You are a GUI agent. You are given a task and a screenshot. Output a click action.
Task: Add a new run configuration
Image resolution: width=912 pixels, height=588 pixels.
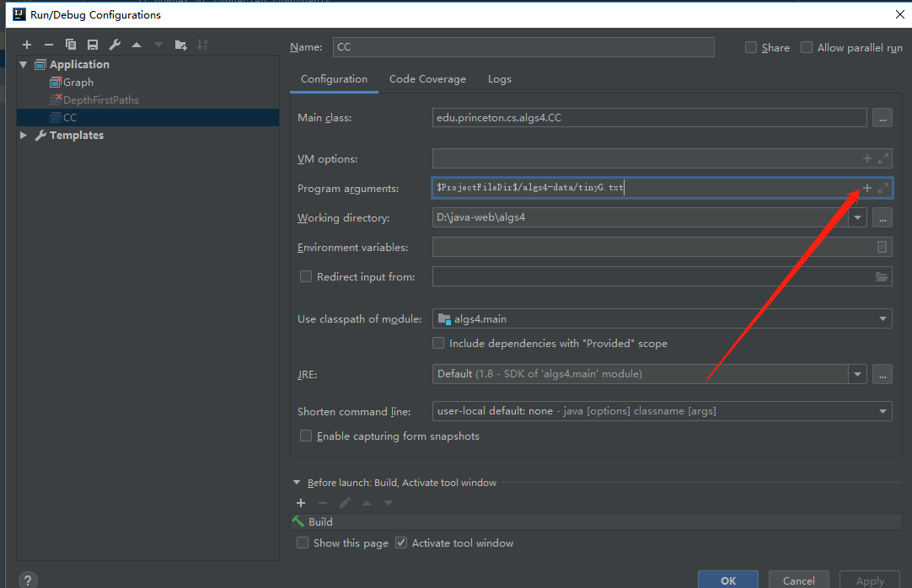[27, 45]
